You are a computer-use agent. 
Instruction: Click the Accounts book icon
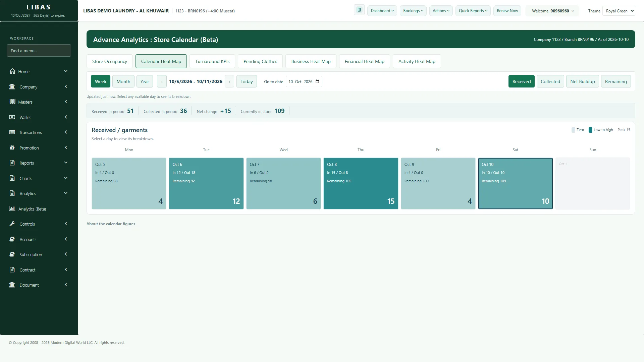[x=12, y=239]
